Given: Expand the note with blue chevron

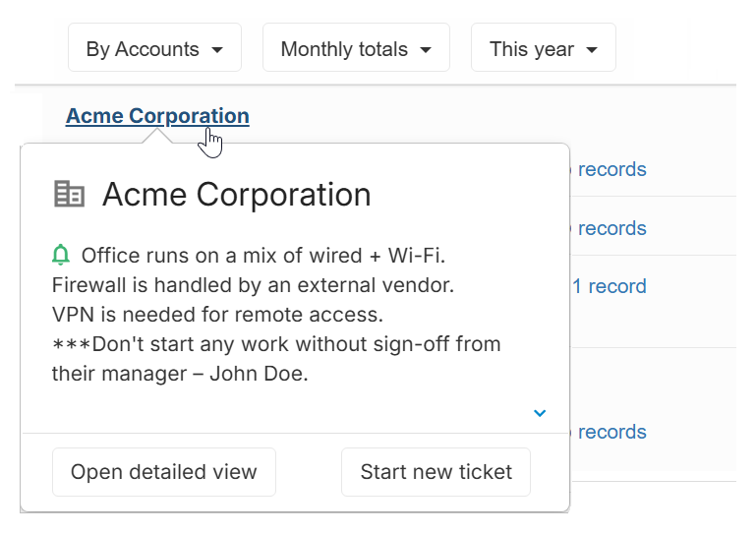Looking at the screenshot, I should coord(540,413).
